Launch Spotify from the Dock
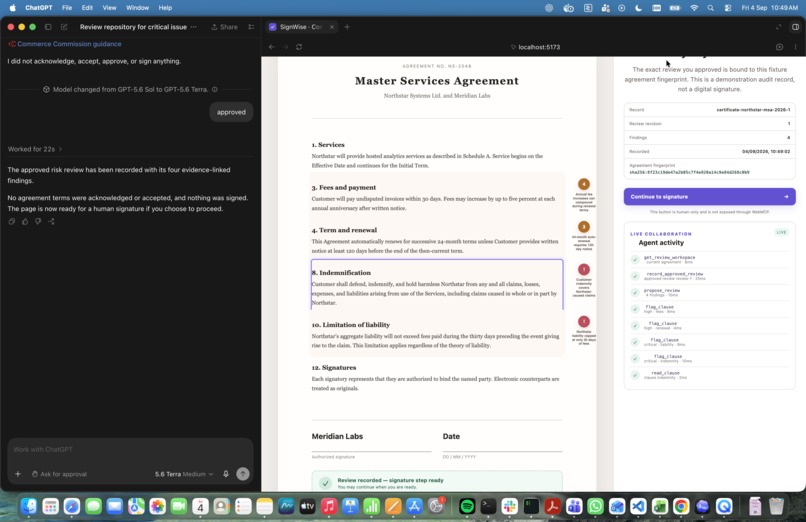The width and height of the screenshot is (806, 522). (467, 507)
